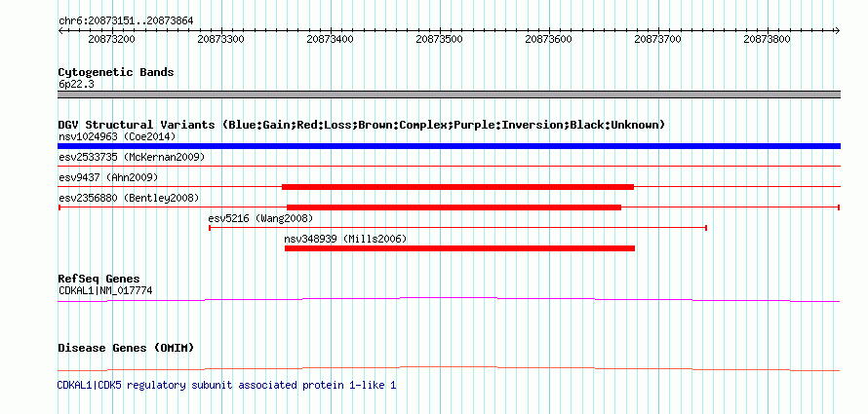
Task: Click the Disease Genes (OMIM) heading
Action: point(126,348)
